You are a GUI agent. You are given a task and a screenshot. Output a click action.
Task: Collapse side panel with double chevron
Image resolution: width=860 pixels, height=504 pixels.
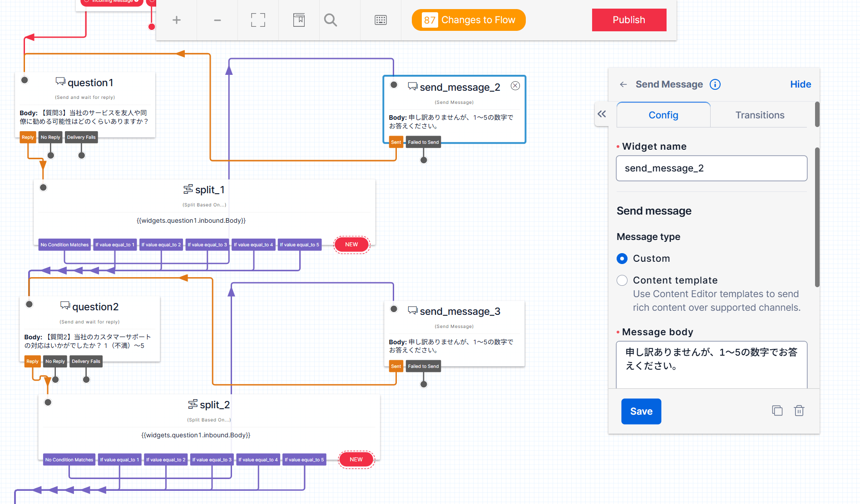pos(602,114)
